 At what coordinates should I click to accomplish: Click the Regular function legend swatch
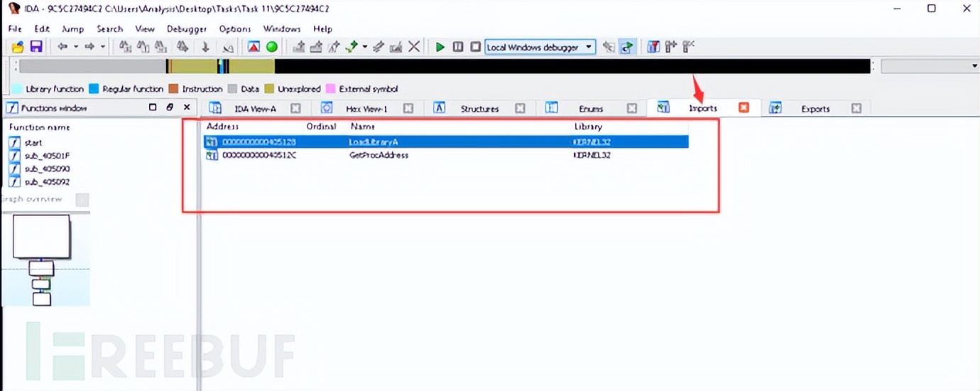coord(94,89)
